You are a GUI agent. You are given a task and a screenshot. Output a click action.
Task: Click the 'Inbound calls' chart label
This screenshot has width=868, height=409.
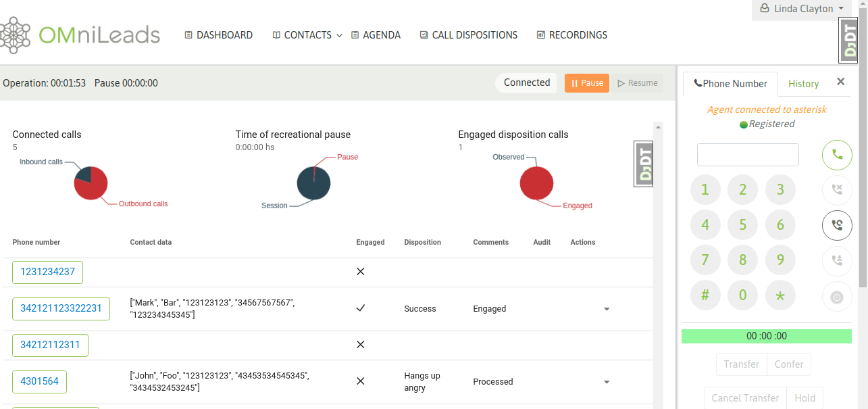point(41,162)
